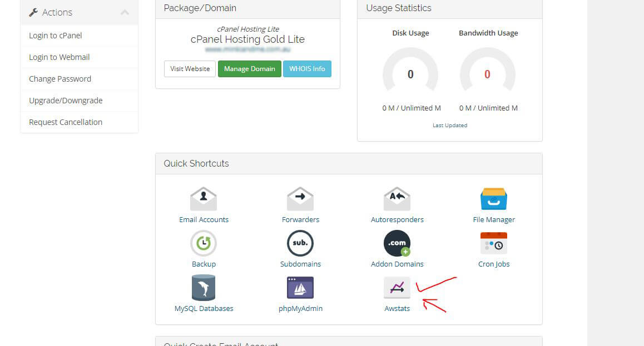This screenshot has width=644, height=346.
Task: Click the Visit Website button
Action: [x=190, y=69]
